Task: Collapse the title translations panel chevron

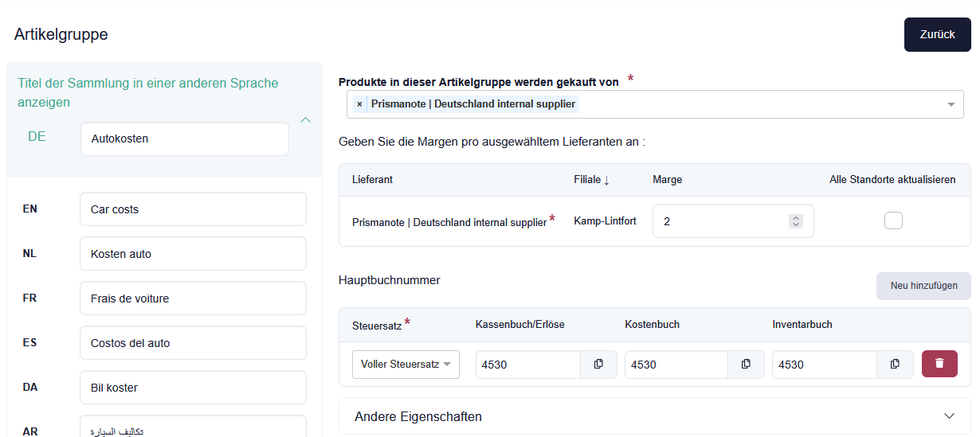Action: pyautogui.click(x=305, y=120)
